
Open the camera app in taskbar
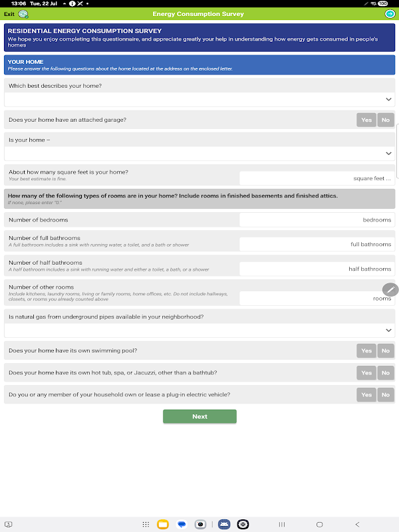point(200,524)
